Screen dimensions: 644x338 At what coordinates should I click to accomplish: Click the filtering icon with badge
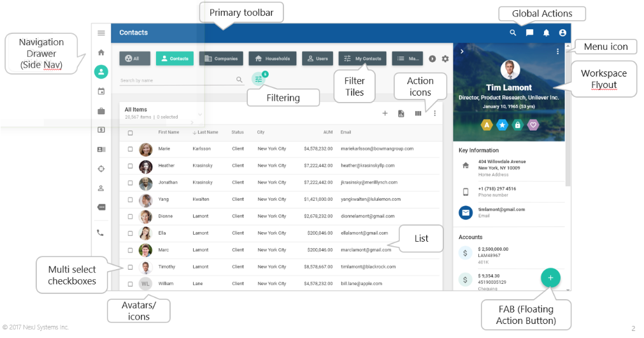(x=259, y=79)
